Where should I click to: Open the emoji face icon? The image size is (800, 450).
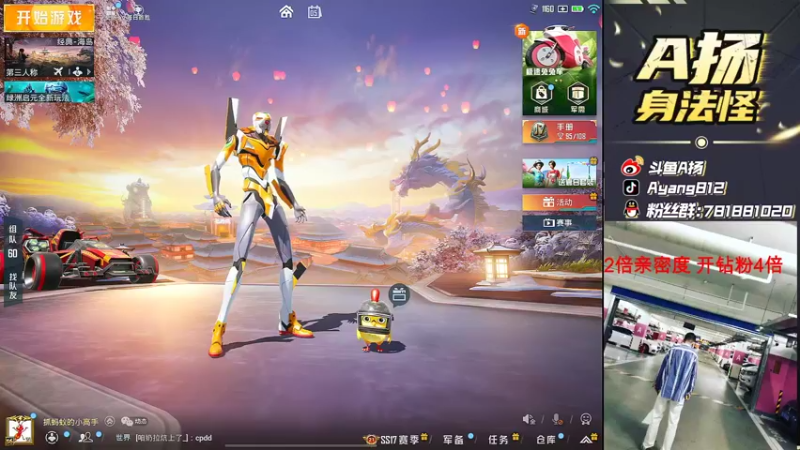pyautogui.click(x=586, y=419)
